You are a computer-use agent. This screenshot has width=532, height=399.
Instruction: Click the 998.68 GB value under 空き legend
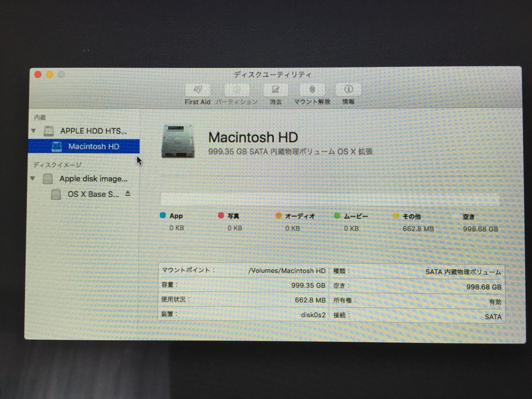(481, 229)
